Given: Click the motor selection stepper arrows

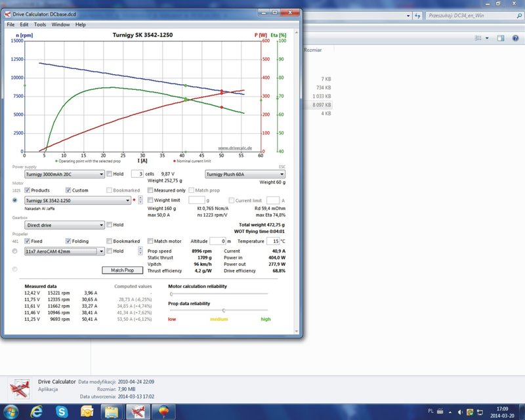Looking at the screenshot, I should [140, 200].
